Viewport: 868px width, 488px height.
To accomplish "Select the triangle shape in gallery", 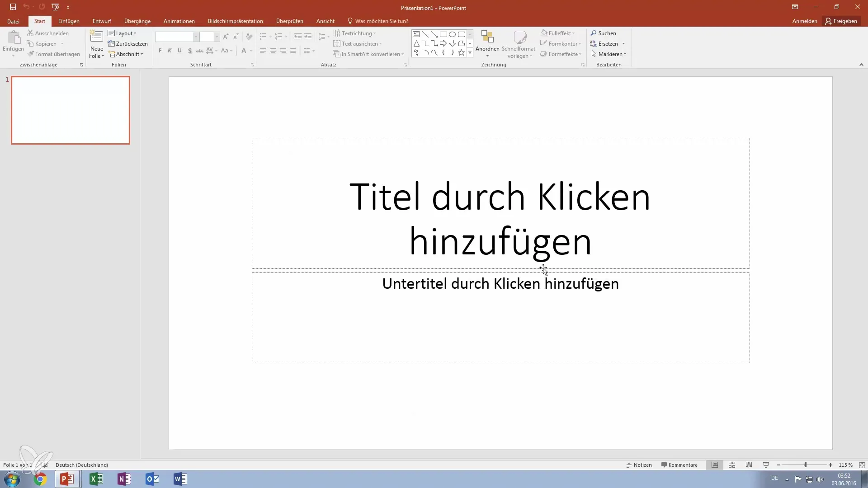I will coord(416,43).
